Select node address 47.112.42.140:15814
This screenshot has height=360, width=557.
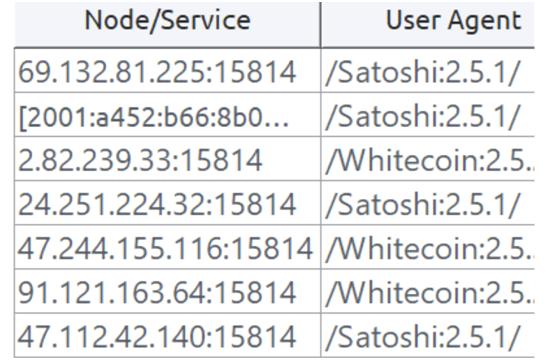pos(157,337)
